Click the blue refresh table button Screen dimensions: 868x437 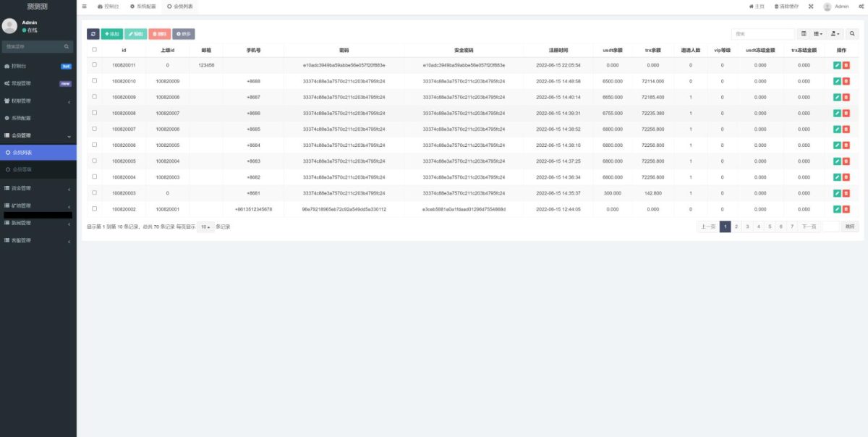pos(93,34)
